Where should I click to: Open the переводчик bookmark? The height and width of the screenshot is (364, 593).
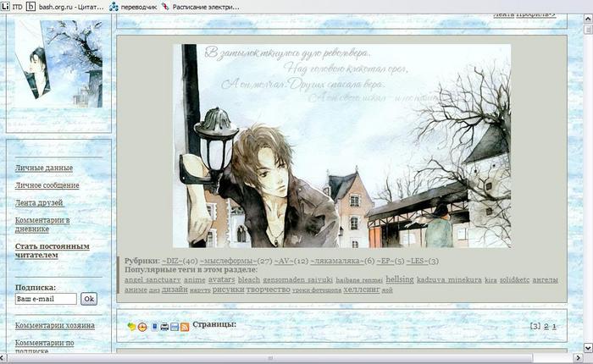click(133, 7)
